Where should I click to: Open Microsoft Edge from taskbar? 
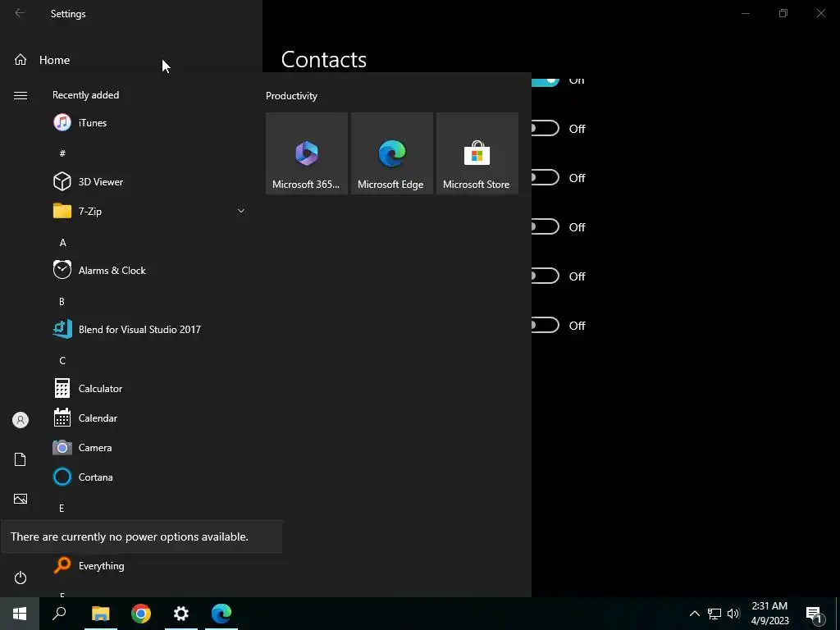tap(221, 614)
